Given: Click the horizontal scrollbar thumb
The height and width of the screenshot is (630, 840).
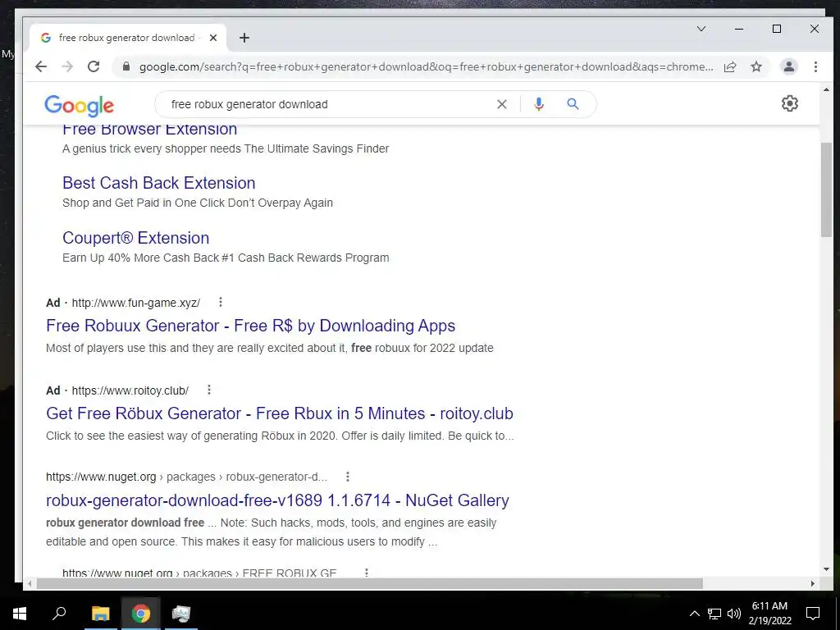Looking at the screenshot, I should tap(370, 583).
